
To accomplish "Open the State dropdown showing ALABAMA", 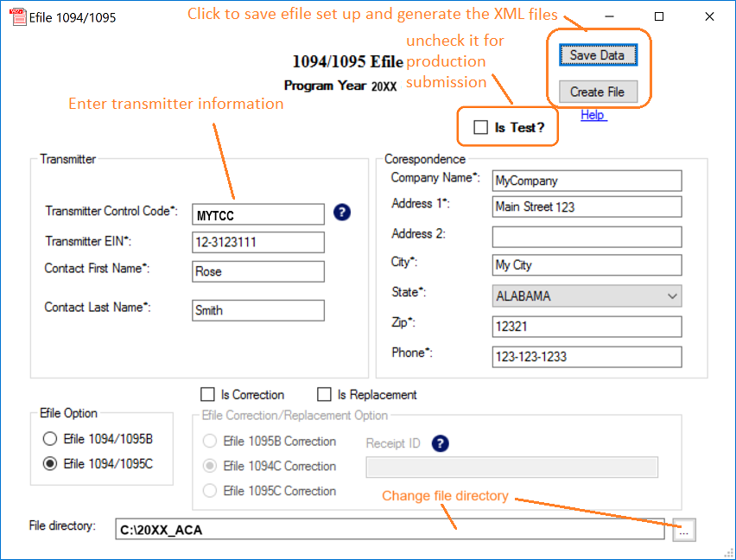I will (x=587, y=296).
